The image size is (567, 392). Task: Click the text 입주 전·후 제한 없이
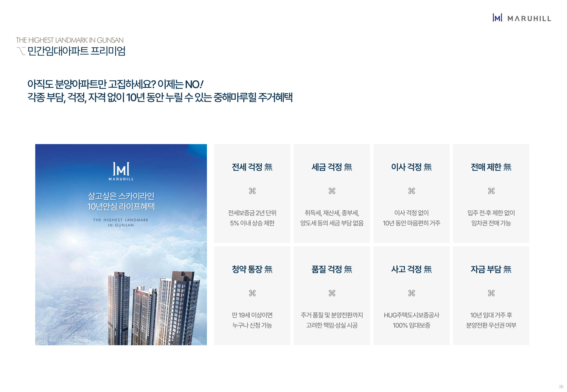(x=491, y=213)
